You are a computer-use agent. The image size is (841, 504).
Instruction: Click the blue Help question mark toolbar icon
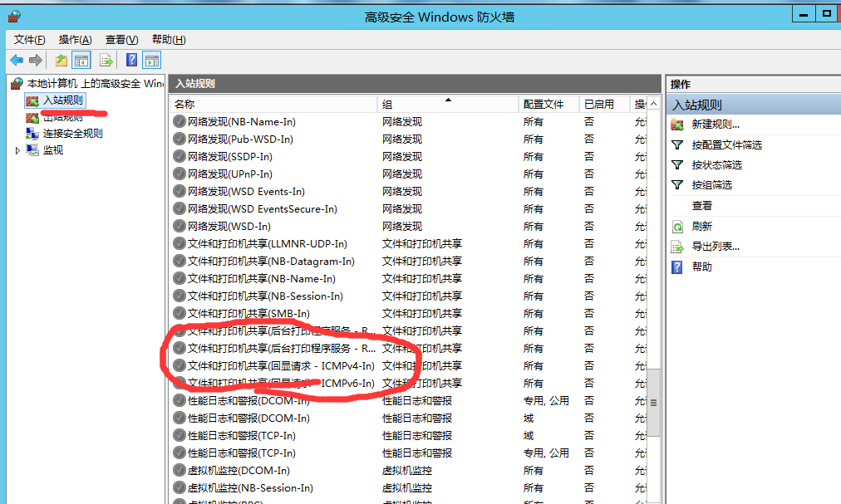coord(131,60)
